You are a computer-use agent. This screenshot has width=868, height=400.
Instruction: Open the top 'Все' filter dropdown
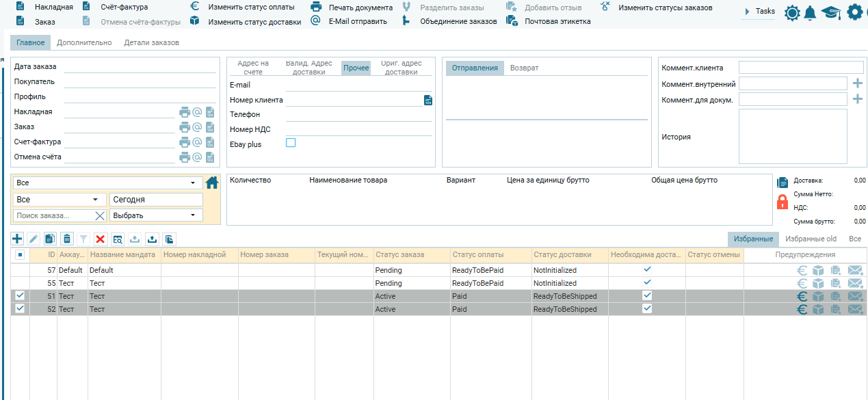(107, 183)
